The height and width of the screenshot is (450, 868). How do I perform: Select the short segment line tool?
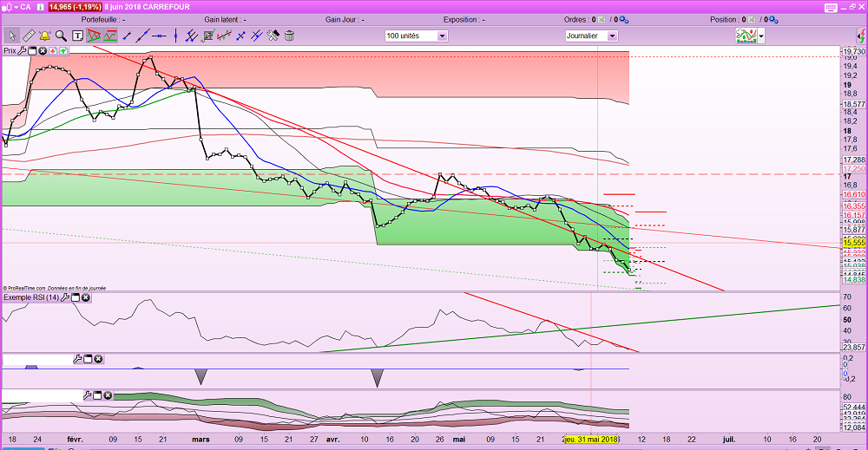click(x=127, y=36)
